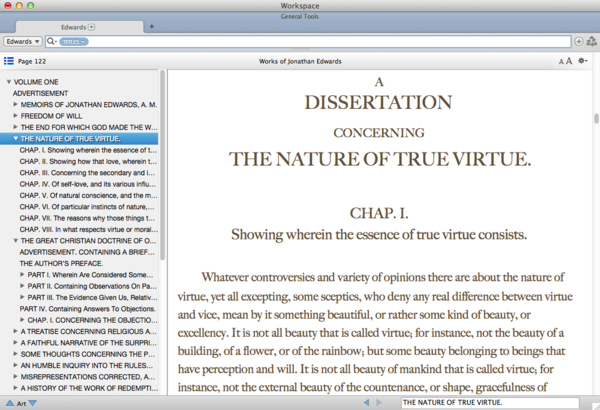Add a new tab with plus button

[152, 26]
